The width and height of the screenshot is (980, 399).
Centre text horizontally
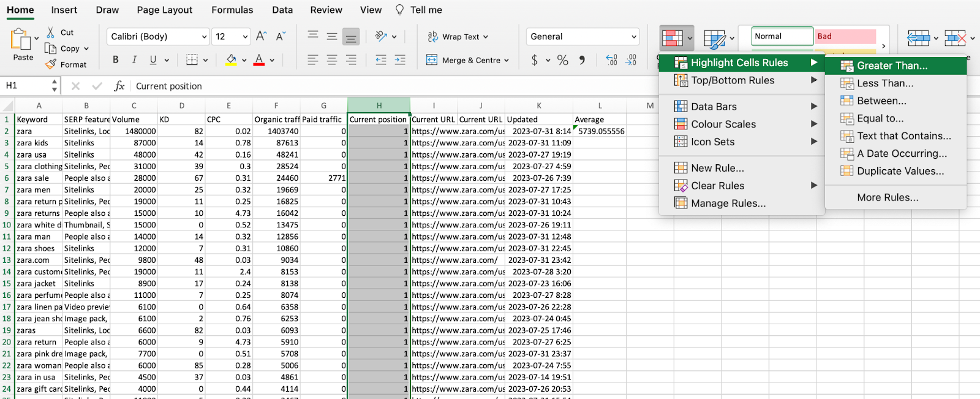click(332, 60)
